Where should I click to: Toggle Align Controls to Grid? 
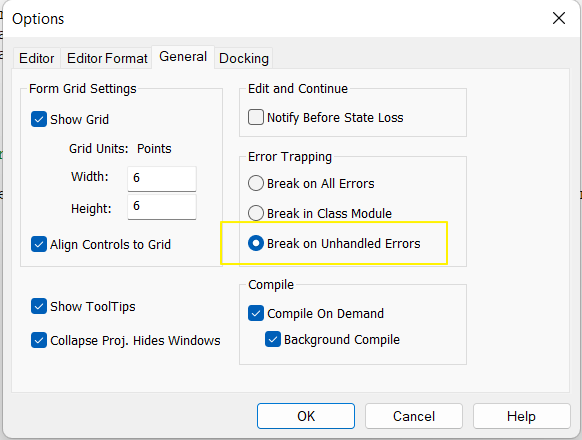pos(39,244)
